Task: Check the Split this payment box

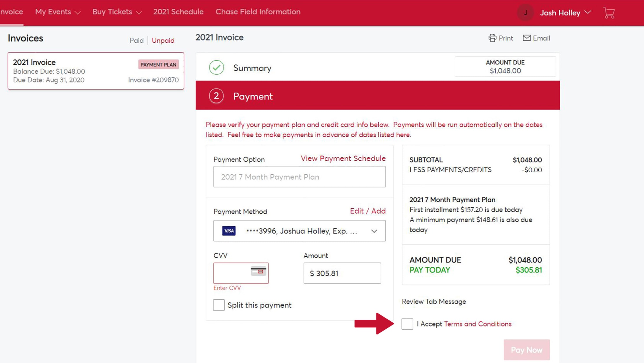Action: click(219, 305)
